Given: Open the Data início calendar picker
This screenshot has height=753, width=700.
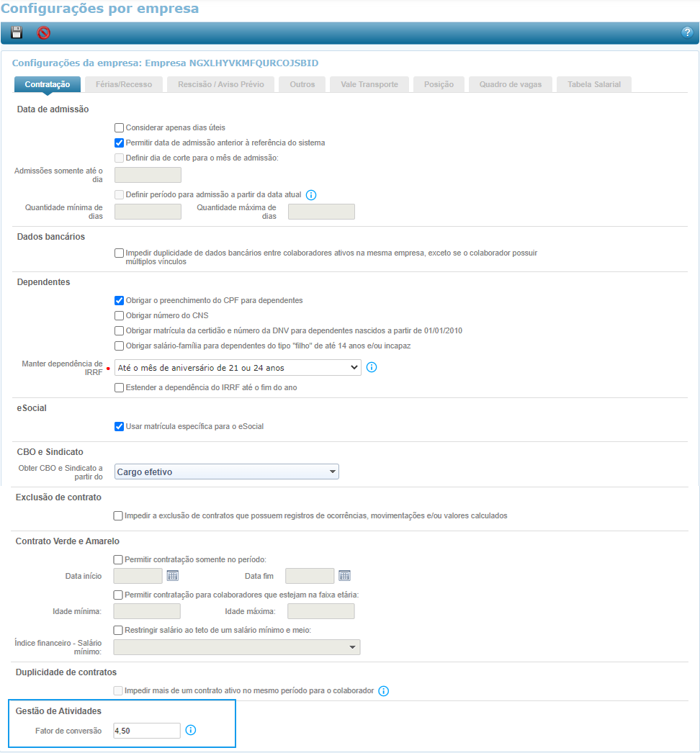Looking at the screenshot, I should (x=172, y=575).
